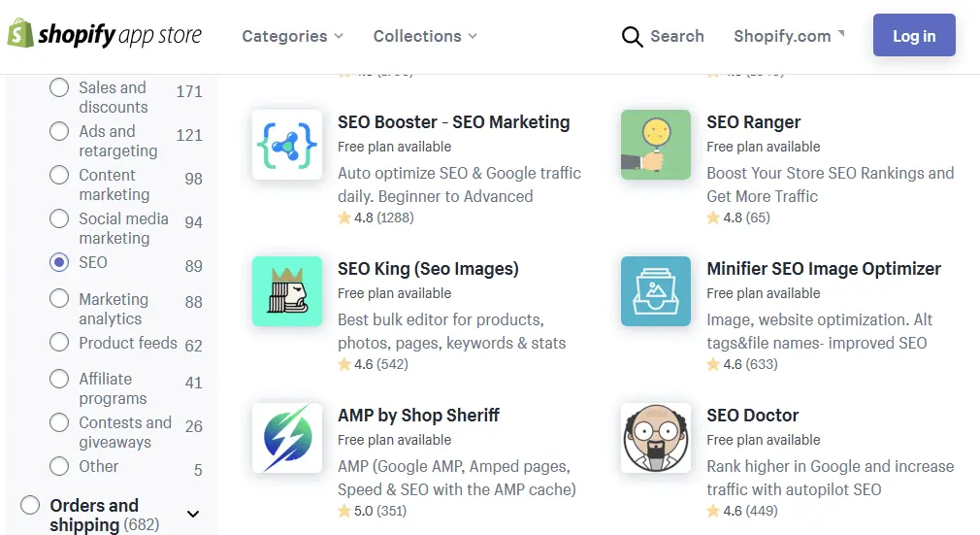Open Shopify.com link in header
The height and width of the screenshot is (535, 980).
coord(789,36)
